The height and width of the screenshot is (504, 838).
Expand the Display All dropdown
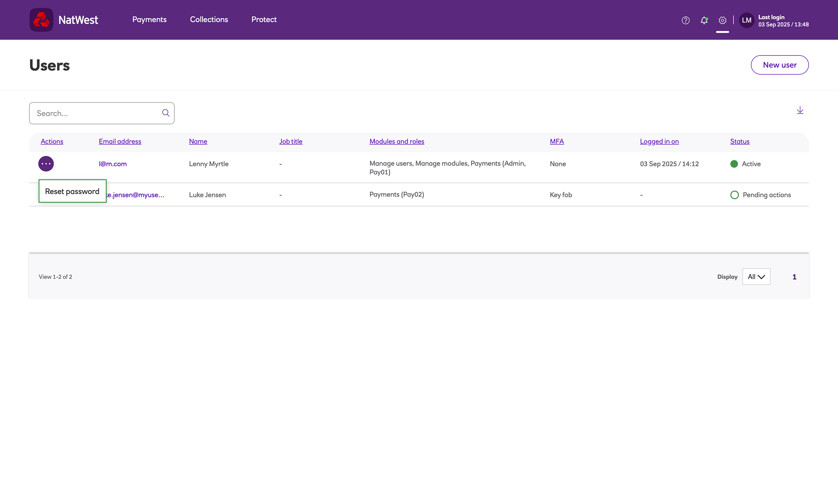[x=756, y=277]
